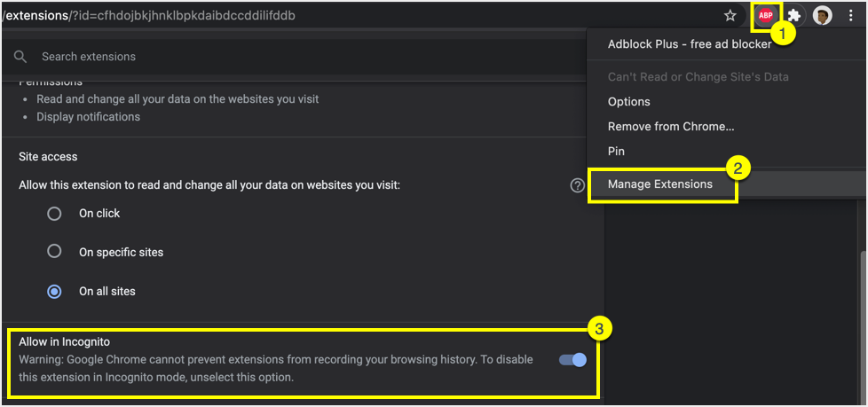Click the site access help icon
The width and height of the screenshot is (868, 407).
point(578,185)
